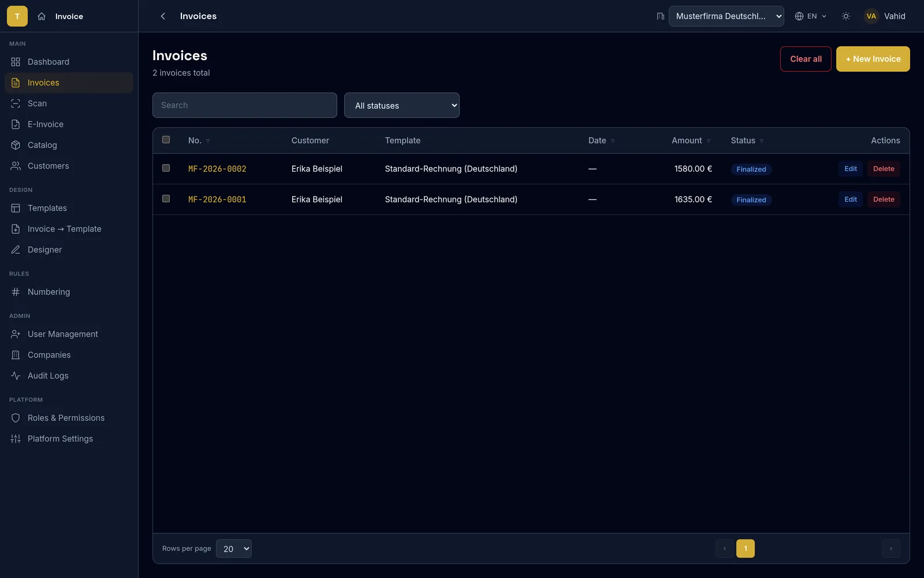Click the Invoice → Template file icon
The width and height of the screenshot is (924, 578).
16,229
